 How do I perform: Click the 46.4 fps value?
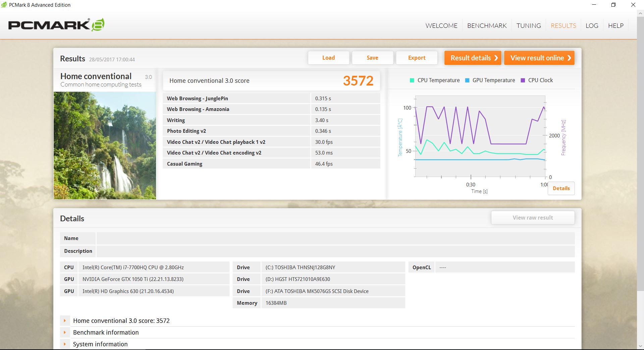pyautogui.click(x=324, y=164)
